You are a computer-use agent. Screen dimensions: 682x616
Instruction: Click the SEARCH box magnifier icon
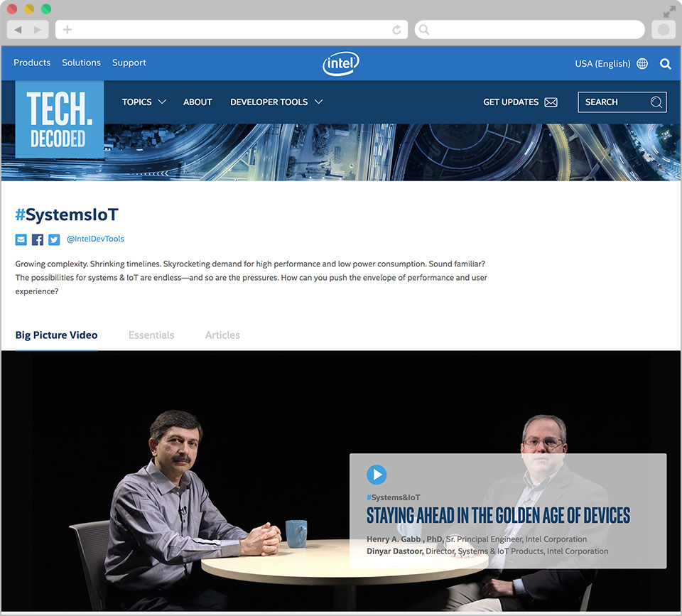pyautogui.click(x=656, y=102)
